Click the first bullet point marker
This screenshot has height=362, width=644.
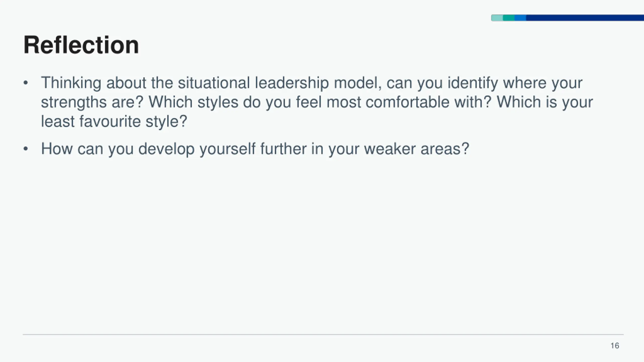point(25,83)
